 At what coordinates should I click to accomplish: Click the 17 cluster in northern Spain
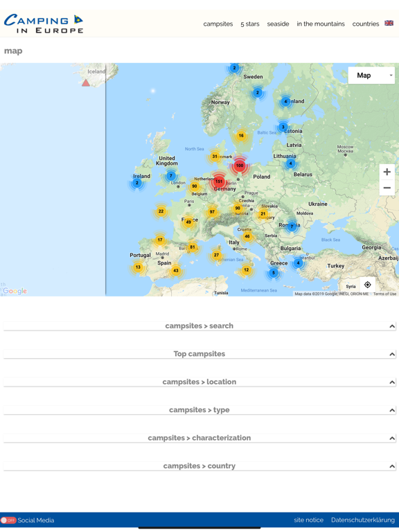160,240
